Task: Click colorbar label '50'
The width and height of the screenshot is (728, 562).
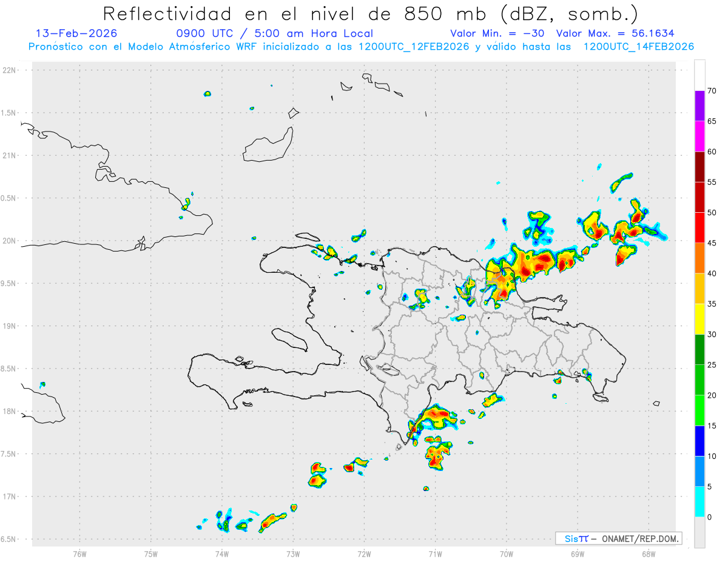Action: [x=712, y=213]
